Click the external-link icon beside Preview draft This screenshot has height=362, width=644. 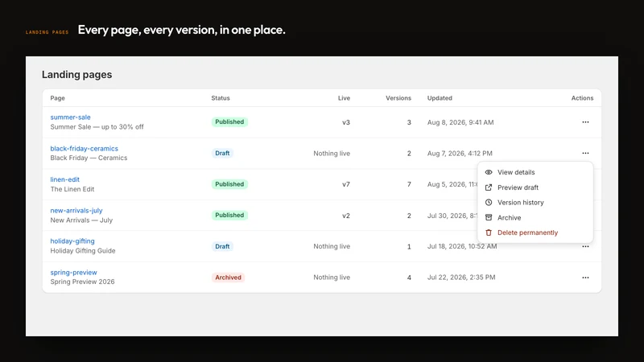pyautogui.click(x=489, y=187)
